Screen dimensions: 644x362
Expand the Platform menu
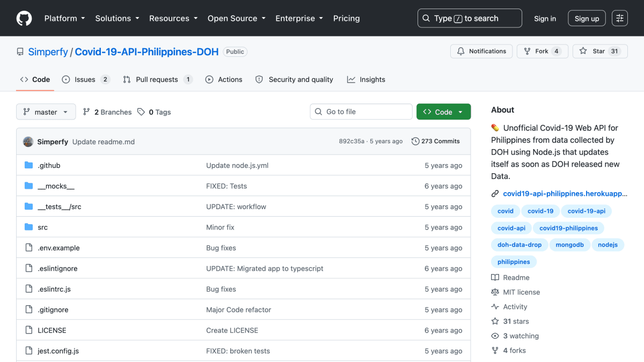(65, 18)
